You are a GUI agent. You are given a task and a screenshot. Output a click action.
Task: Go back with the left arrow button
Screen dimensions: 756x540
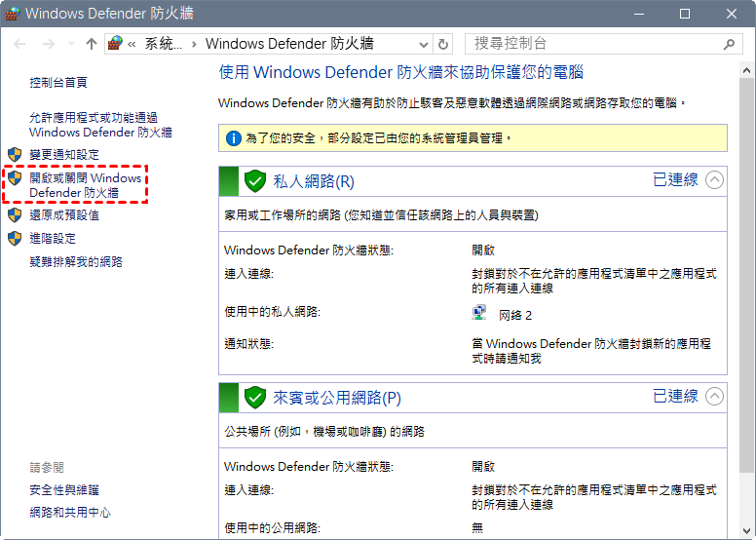pyautogui.click(x=19, y=44)
